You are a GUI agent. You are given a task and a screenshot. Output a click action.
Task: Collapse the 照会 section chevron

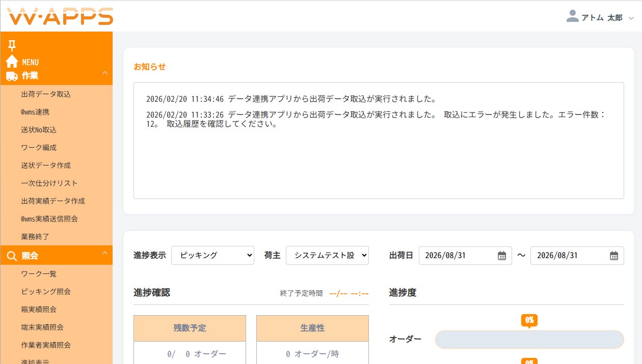coord(105,253)
